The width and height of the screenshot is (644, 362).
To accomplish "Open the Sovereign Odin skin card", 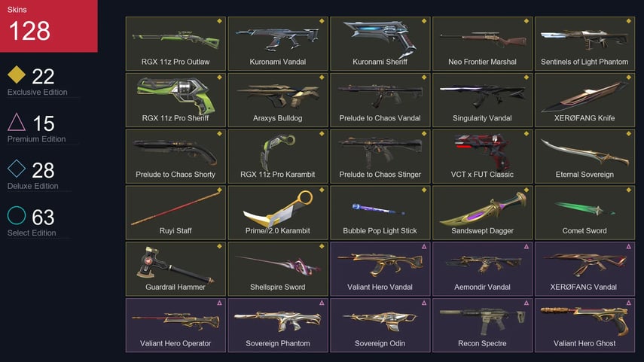I will click(x=380, y=325).
